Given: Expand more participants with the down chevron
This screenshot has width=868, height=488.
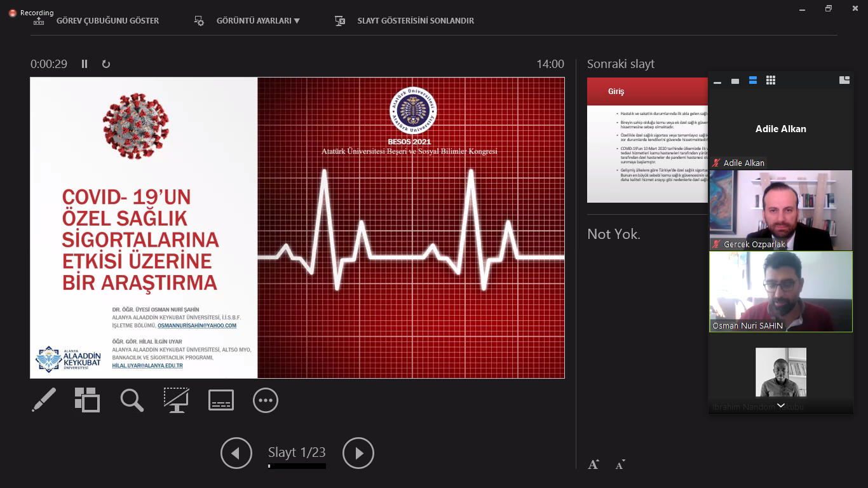Looking at the screenshot, I should 780,405.
